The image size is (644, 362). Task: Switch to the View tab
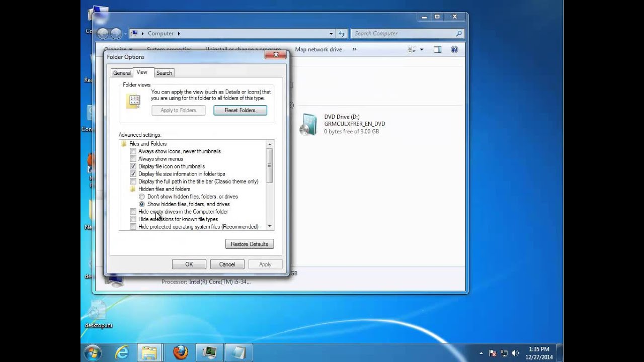[142, 72]
